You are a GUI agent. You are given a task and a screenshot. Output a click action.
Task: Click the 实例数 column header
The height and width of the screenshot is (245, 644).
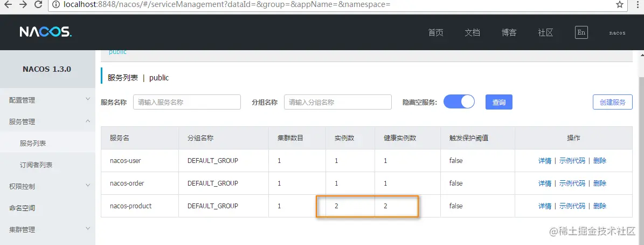(350, 138)
